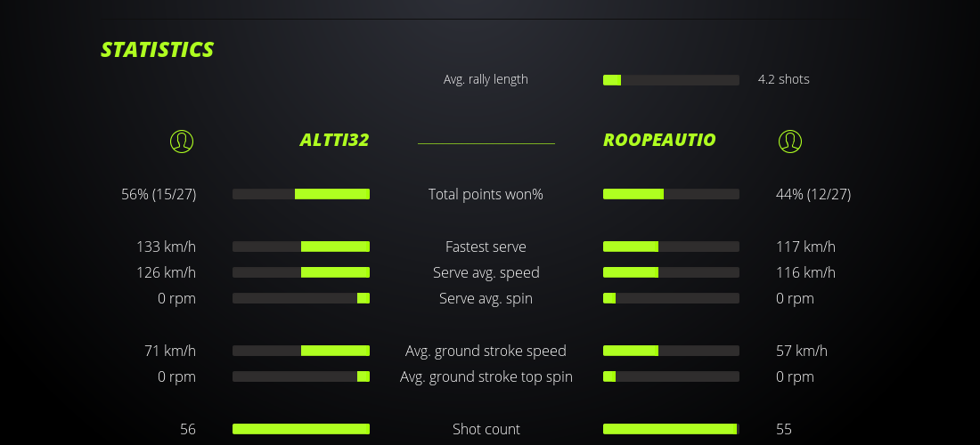Viewport: 980px width, 445px height.
Task: Click ROOPEAUTIO's Serve avg. spin bar
Action: (671, 298)
